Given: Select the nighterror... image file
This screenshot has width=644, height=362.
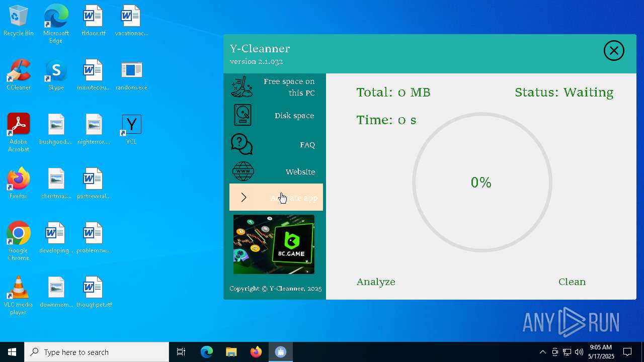Looking at the screenshot, I should click(94, 130).
